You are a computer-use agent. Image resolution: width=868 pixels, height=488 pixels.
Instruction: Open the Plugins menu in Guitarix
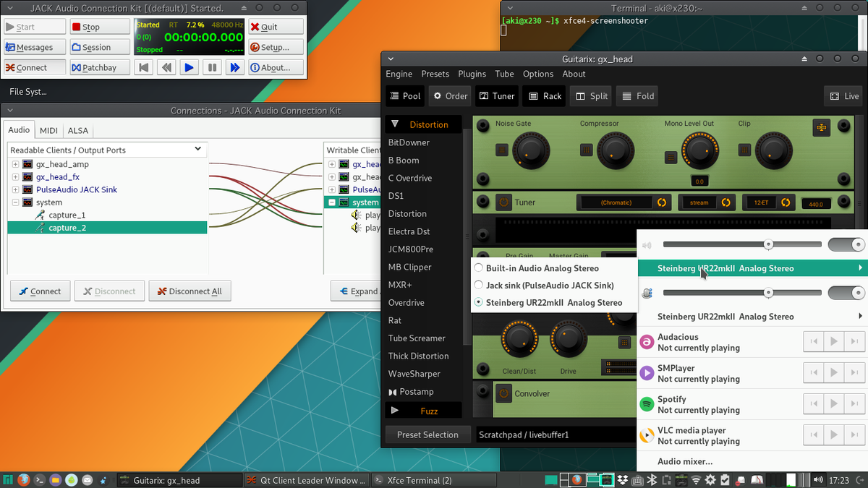point(472,74)
